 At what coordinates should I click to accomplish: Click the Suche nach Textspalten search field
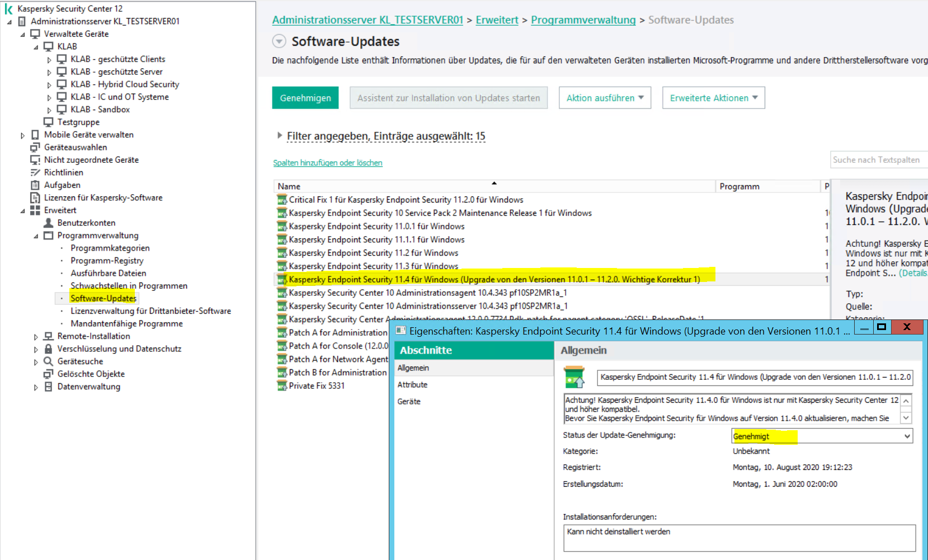click(878, 160)
